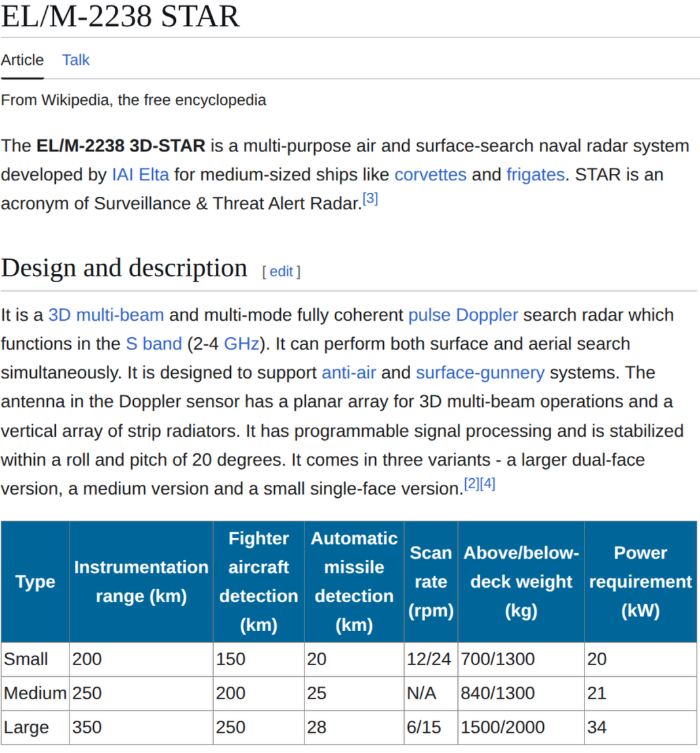Click citation reference [2]
This screenshot has width=700, height=753.
pyautogui.click(x=472, y=483)
